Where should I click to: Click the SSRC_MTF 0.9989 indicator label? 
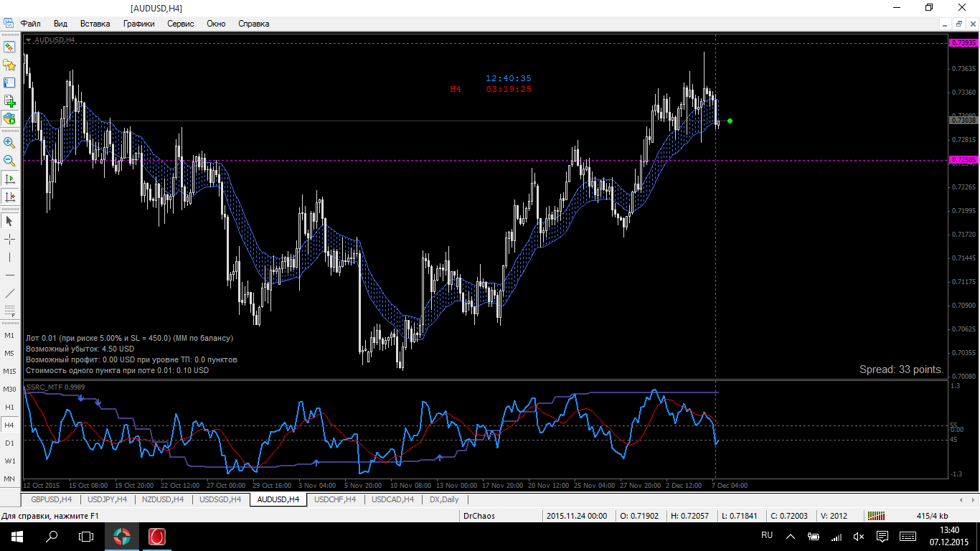tap(55, 387)
